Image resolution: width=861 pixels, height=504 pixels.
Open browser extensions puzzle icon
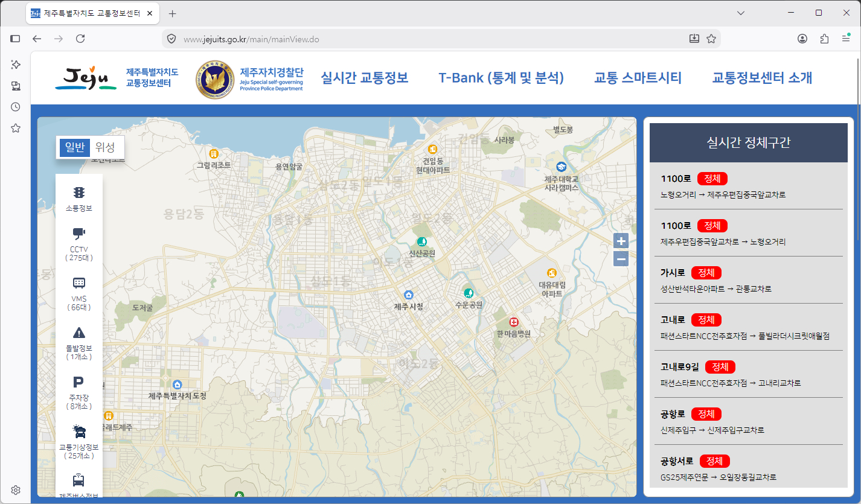point(824,39)
